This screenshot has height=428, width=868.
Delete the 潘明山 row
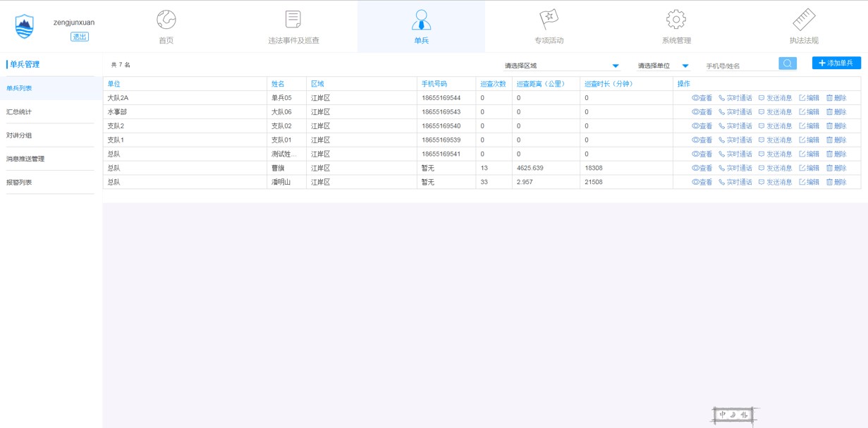tap(836, 183)
